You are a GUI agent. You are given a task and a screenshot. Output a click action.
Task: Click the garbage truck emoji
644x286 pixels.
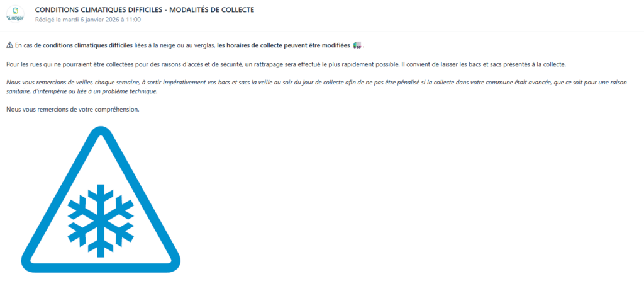(x=357, y=45)
